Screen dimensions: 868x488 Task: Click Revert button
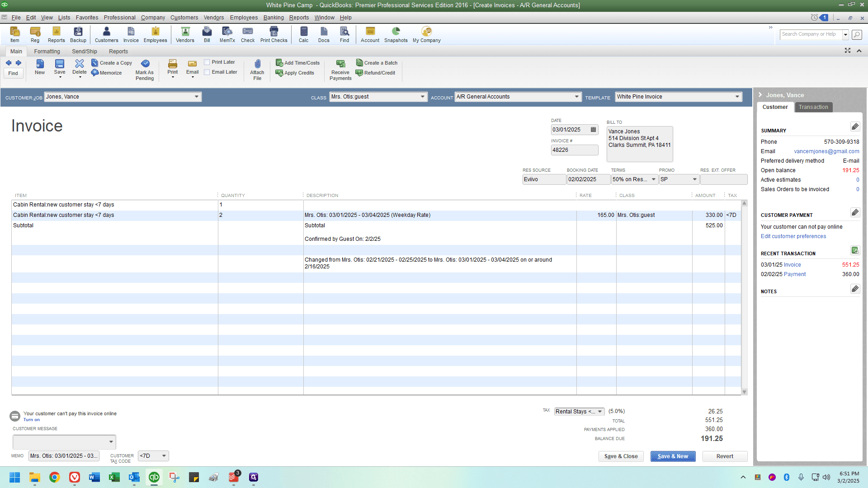(x=725, y=456)
